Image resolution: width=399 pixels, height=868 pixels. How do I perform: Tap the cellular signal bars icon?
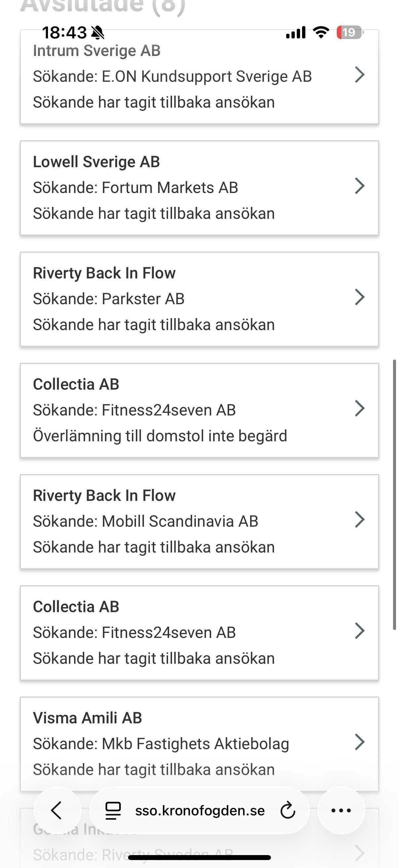point(296,32)
